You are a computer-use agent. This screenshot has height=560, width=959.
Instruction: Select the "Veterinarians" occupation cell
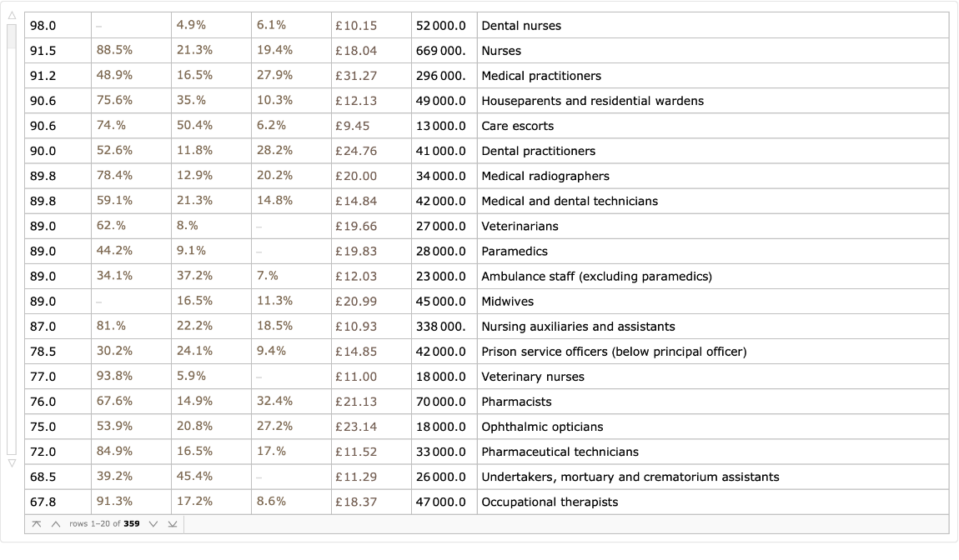pyautogui.click(x=520, y=226)
